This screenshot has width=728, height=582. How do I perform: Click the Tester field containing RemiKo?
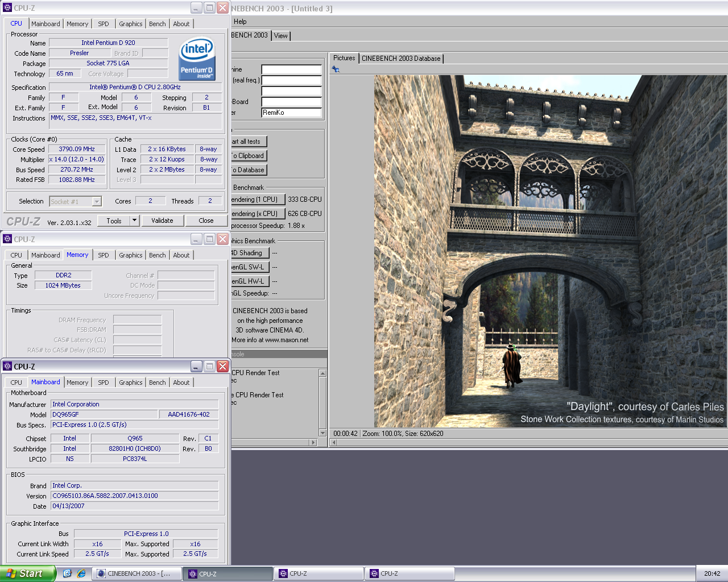pyautogui.click(x=292, y=113)
